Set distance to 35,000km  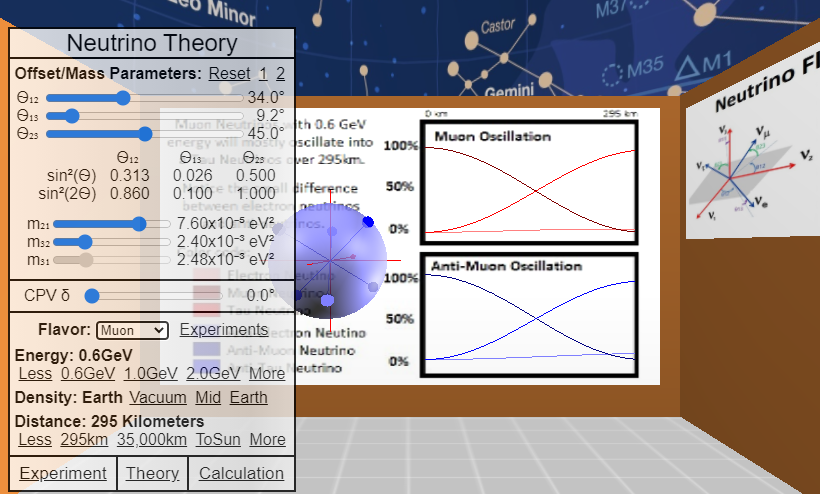(152, 440)
